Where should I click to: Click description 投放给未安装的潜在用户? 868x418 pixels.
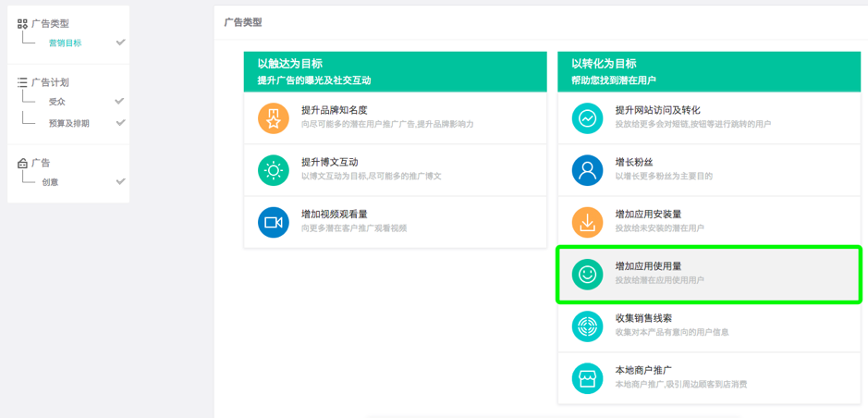click(x=660, y=228)
